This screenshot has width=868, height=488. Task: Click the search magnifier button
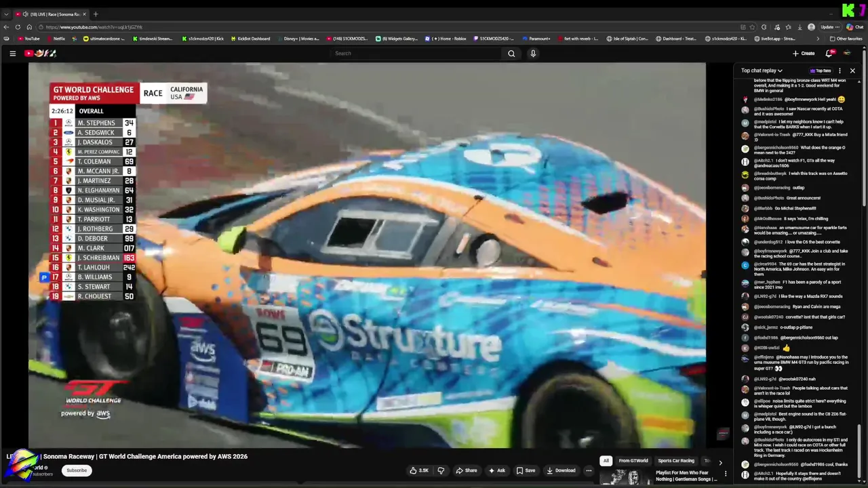pyautogui.click(x=511, y=54)
